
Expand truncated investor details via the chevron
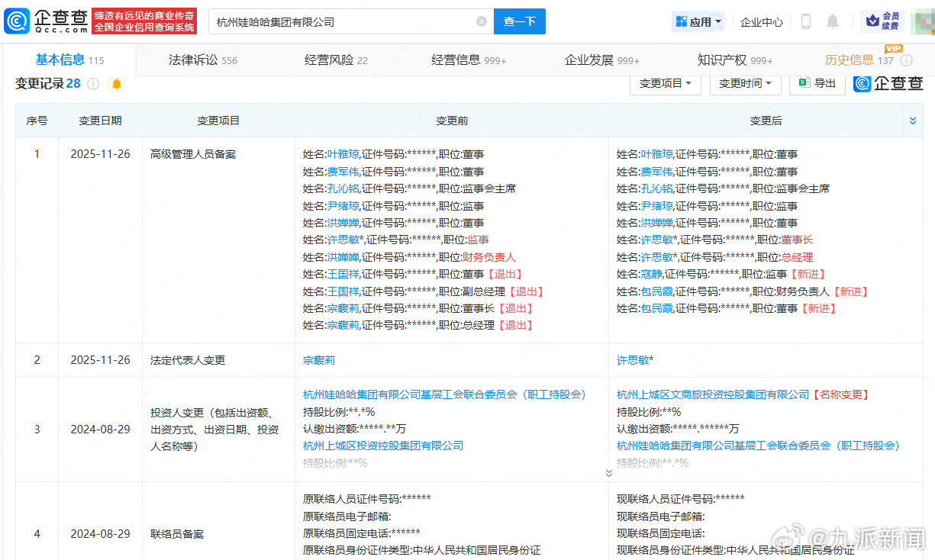click(x=609, y=472)
